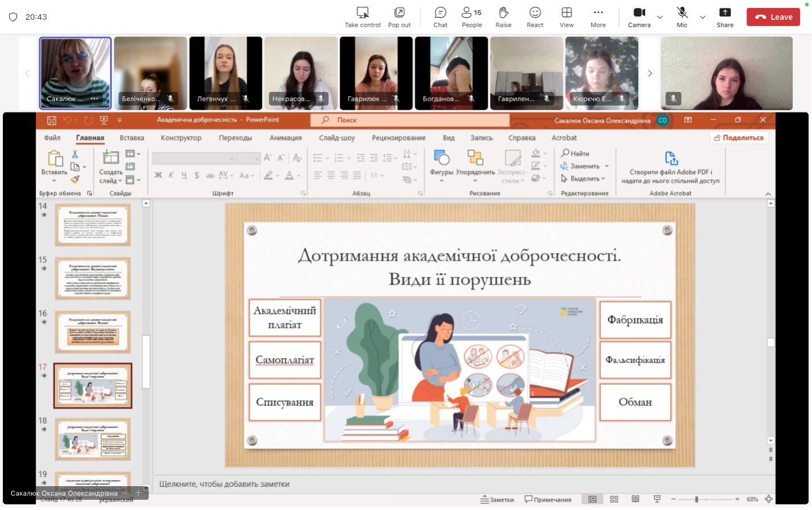Click the Share screen icon
The width and height of the screenshot is (812, 510).
(725, 17)
